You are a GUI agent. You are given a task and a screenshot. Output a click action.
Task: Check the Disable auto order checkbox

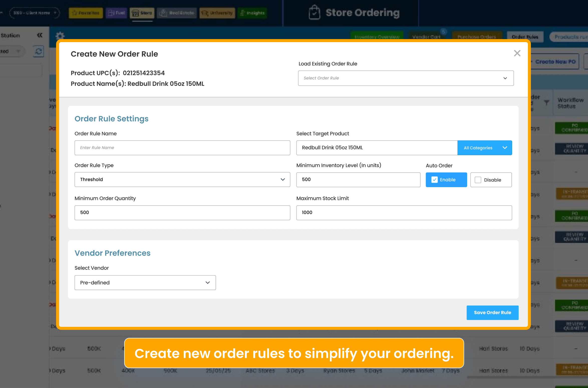pyautogui.click(x=478, y=180)
